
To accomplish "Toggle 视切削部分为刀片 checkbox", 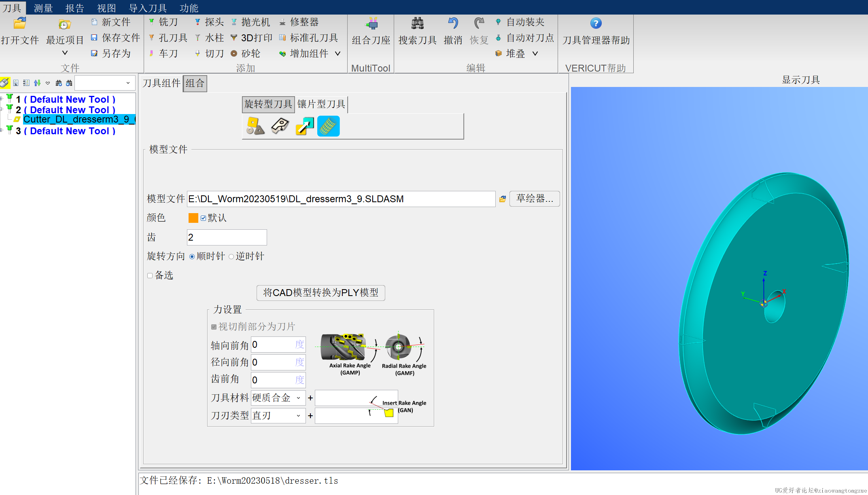I will point(214,327).
